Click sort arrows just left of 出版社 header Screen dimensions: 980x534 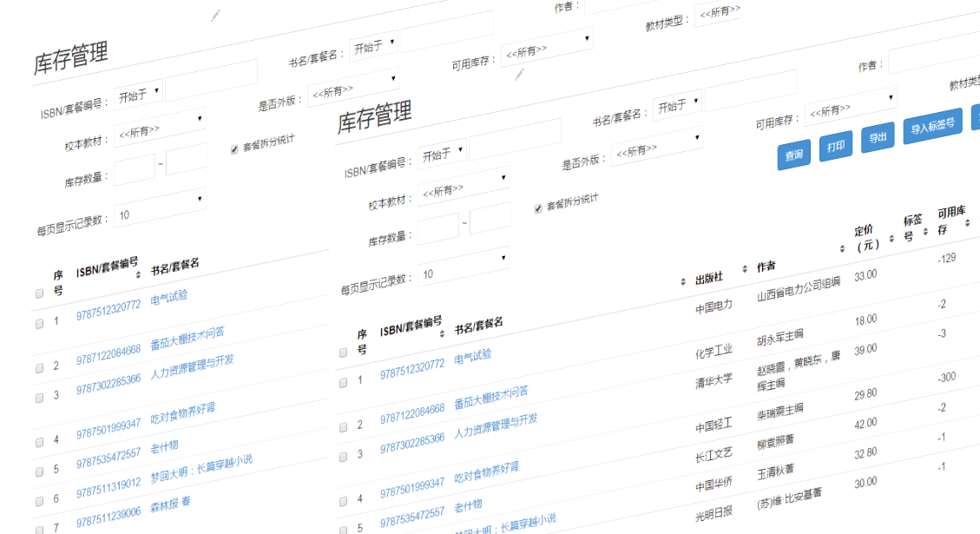pyautogui.click(x=684, y=282)
